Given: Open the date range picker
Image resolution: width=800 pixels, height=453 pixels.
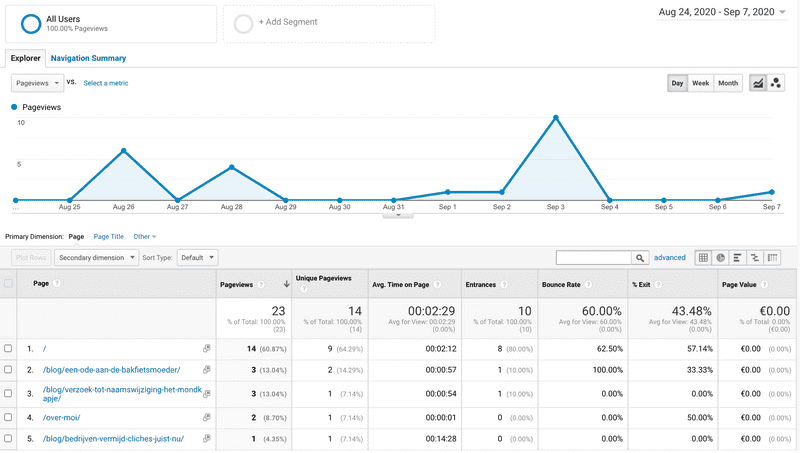Looking at the screenshot, I should (722, 12).
